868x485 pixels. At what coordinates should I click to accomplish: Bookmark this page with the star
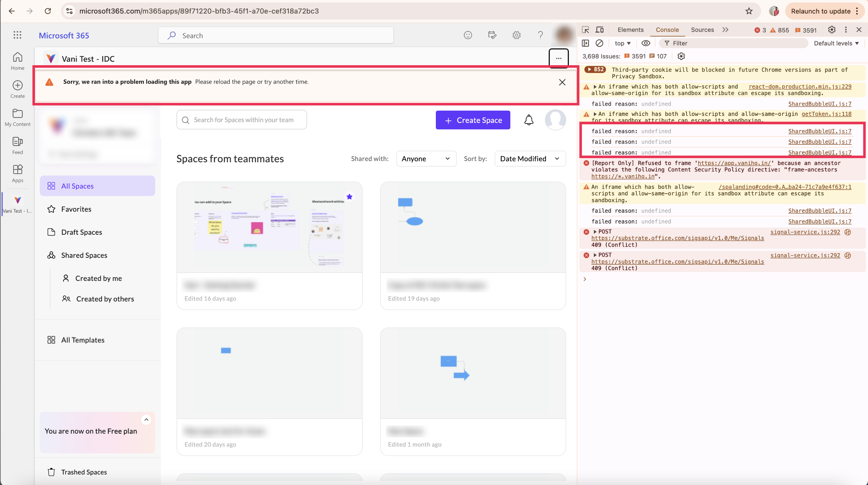pos(749,11)
